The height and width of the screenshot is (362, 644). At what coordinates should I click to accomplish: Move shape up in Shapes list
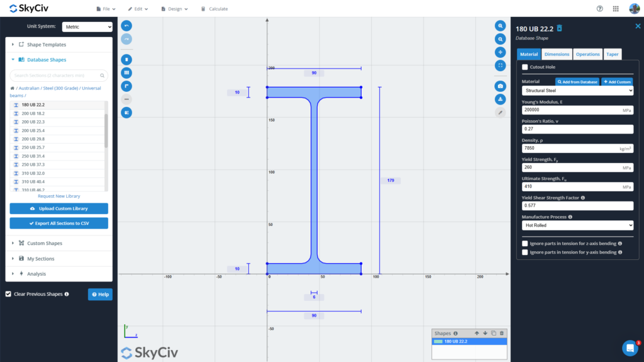tap(477, 333)
